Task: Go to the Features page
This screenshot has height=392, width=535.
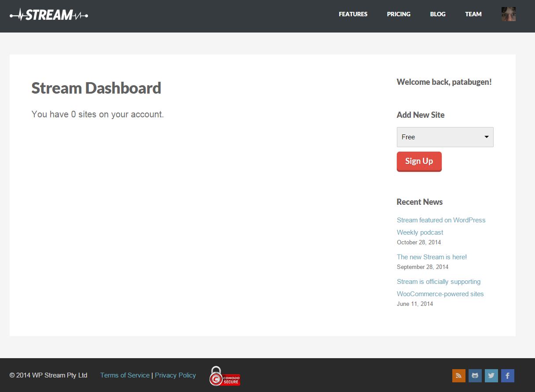Action: tap(353, 14)
